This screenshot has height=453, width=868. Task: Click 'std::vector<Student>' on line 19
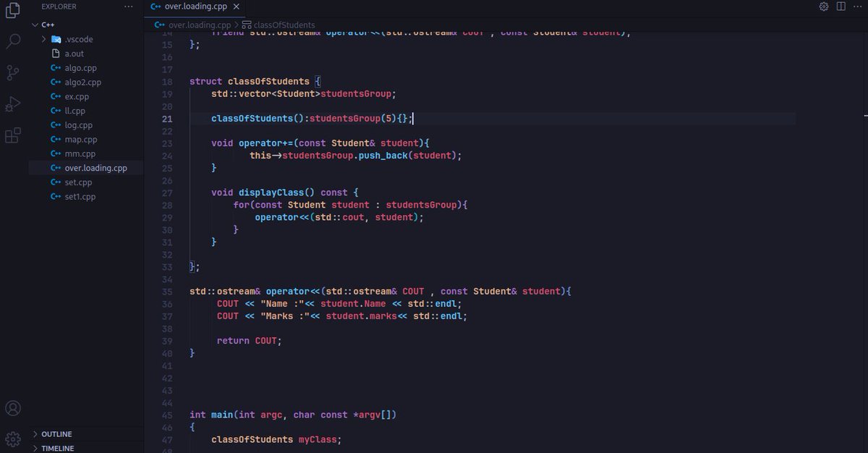pyautogui.click(x=265, y=94)
